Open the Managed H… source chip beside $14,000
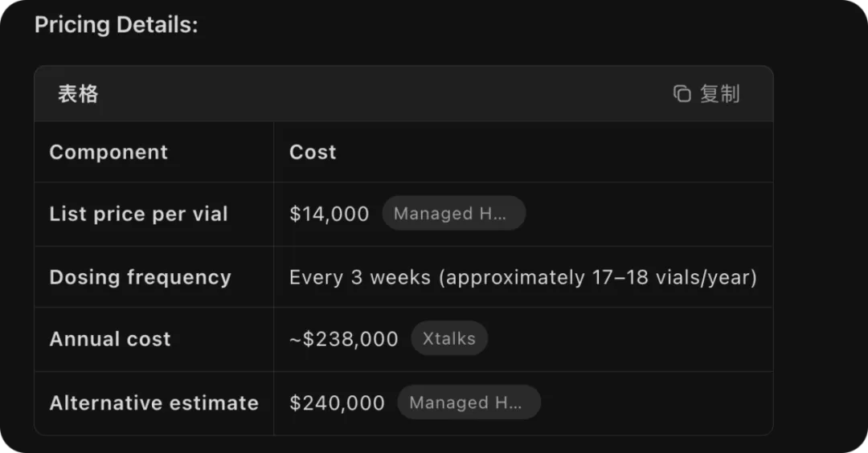 [x=453, y=214]
